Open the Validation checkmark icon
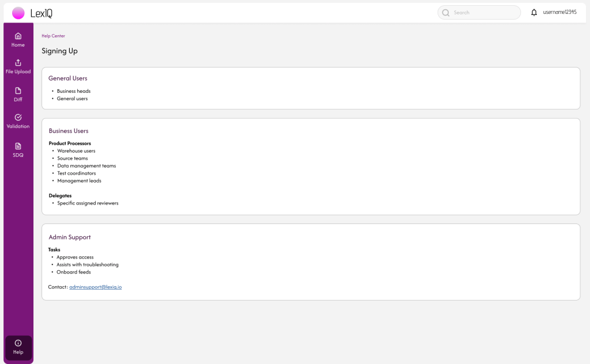The image size is (590, 364). point(18,117)
